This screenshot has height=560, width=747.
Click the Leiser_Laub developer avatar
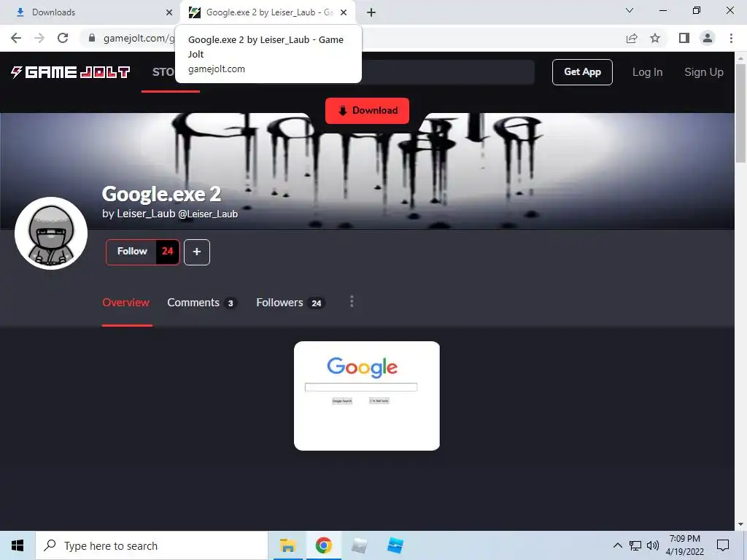pos(51,233)
